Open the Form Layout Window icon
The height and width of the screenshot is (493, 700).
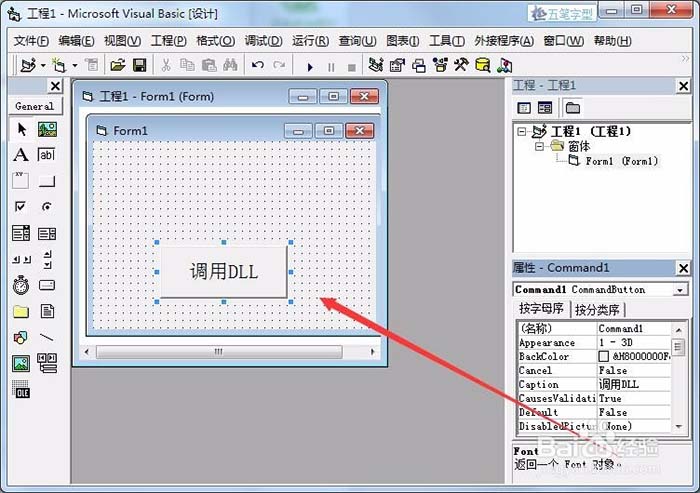[419, 66]
